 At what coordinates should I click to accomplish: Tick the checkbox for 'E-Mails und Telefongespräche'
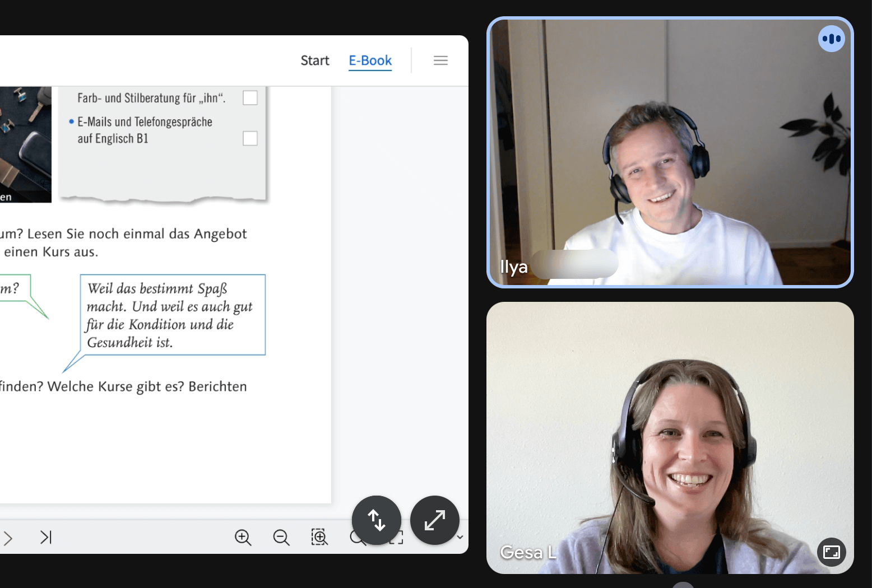pyautogui.click(x=249, y=138)
